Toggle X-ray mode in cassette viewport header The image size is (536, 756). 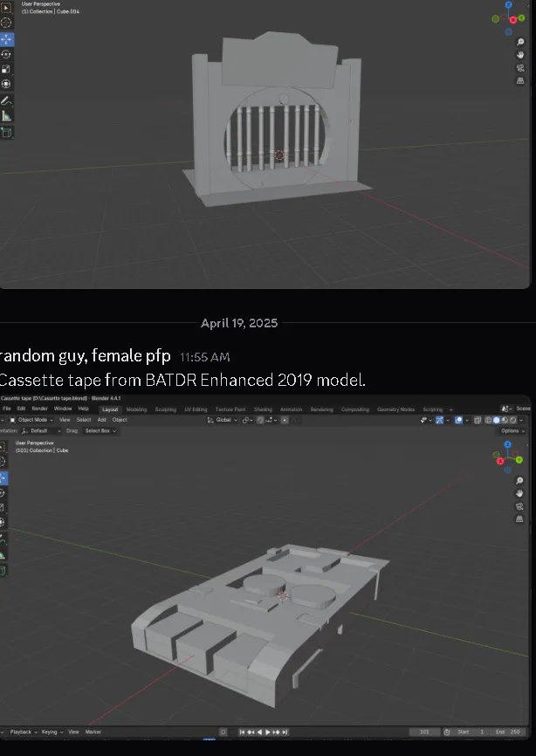pyautogui.click(x=478, y=420)
